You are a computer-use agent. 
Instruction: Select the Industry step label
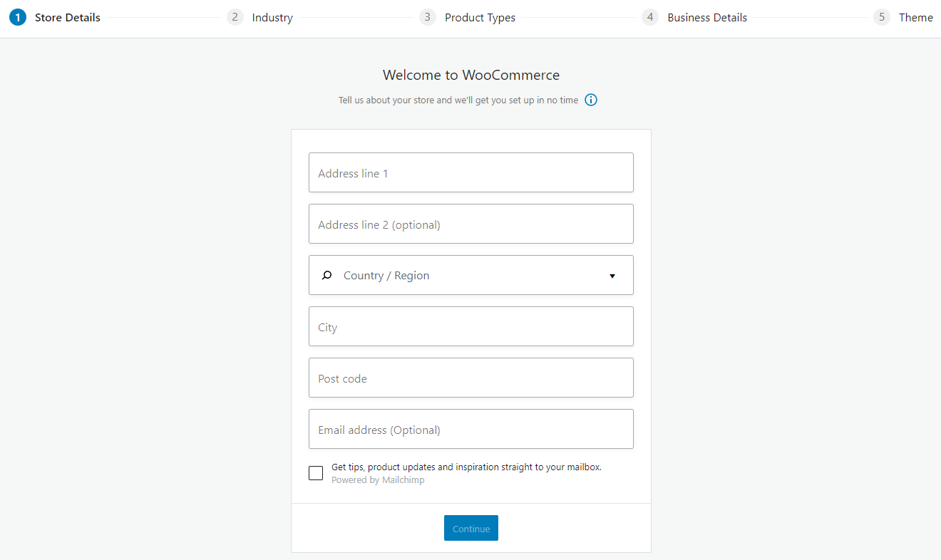273,17
